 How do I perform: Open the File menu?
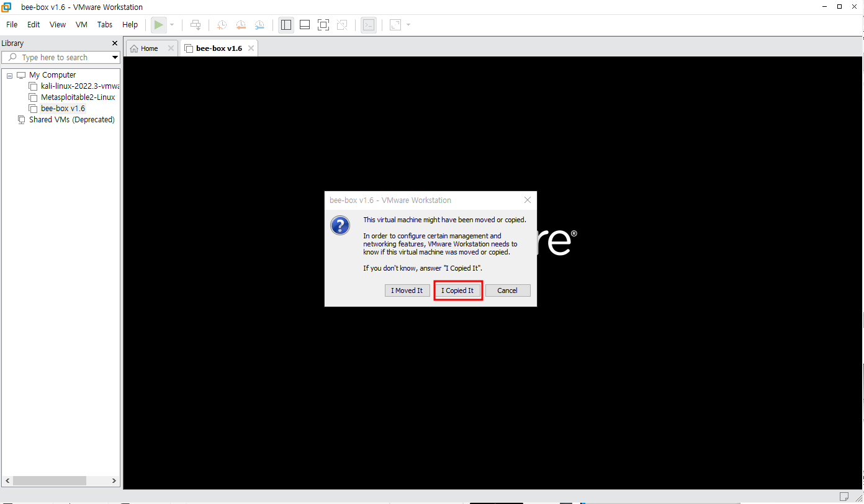[x=12, y=25]
